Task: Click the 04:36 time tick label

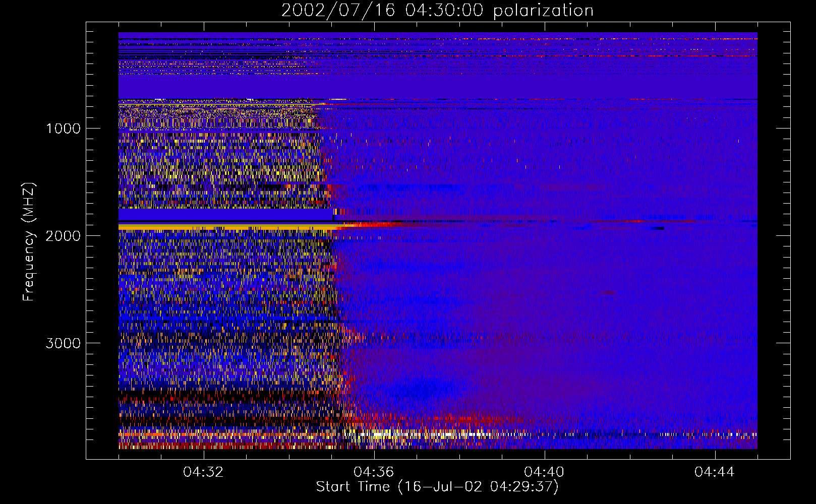Action: click(374, 472)
